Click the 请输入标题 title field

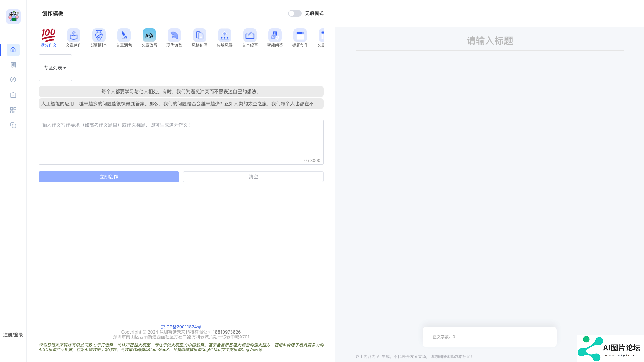(x=489, y=41)
